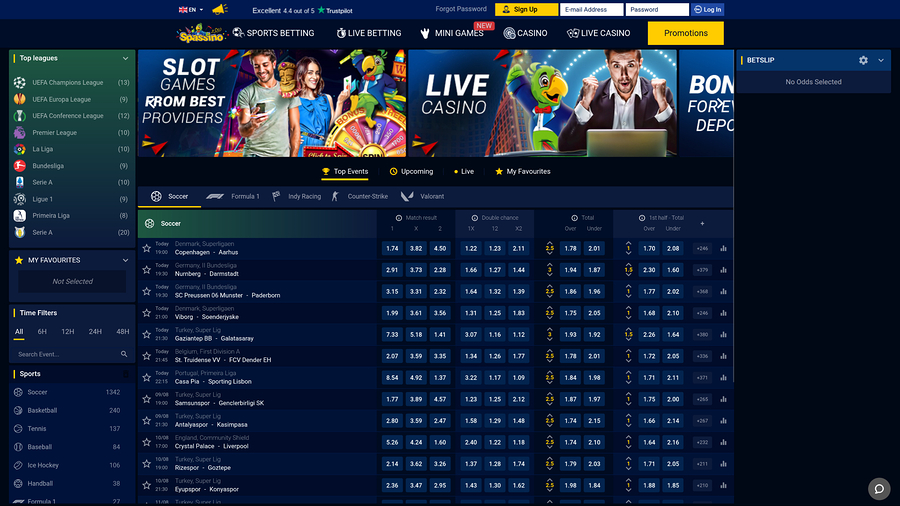Open betslip settings gear

point(863,60)
